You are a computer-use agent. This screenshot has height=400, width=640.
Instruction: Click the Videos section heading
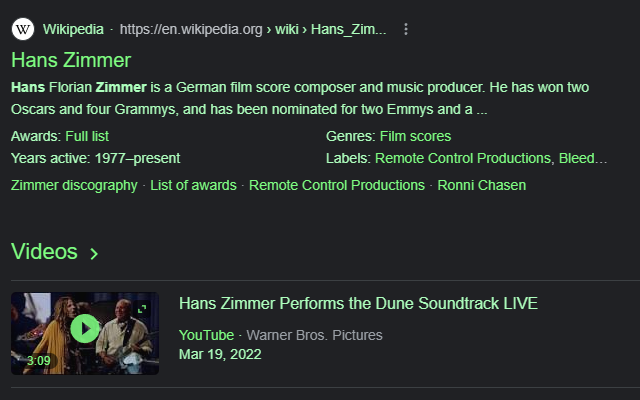(44, 251)
